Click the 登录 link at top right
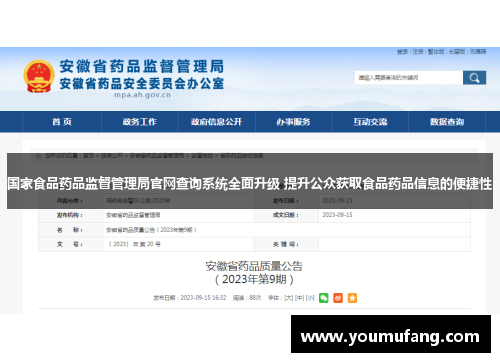Screen dimensions: 500x362 (402, 52)
